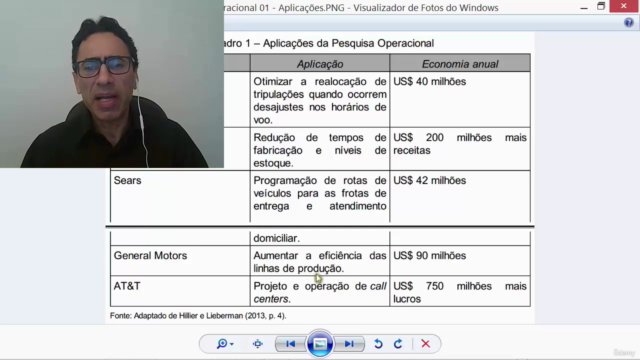
Task: Click the 'Otimizar a realocação de tripulações' cell
Action: 320,100
